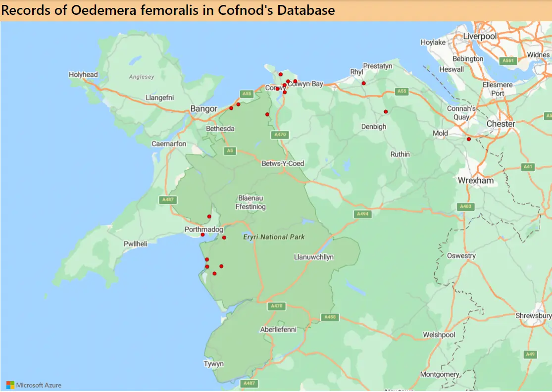Viewport: 552px width, 392px height.
Task: Select the A561 road shield near Liverpool
Action: 507,60
